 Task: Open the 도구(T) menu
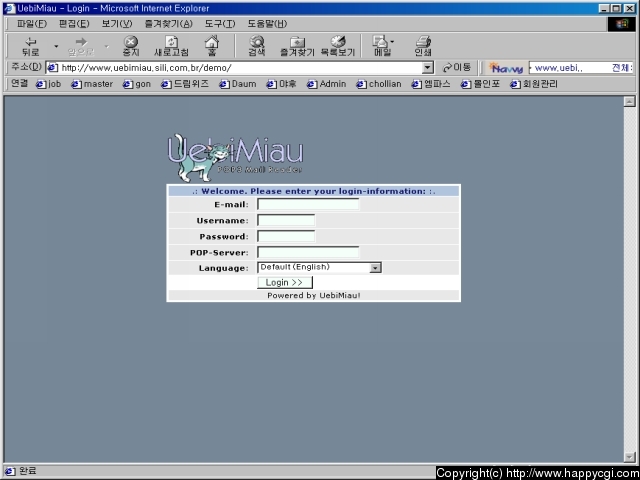point(220,24)
